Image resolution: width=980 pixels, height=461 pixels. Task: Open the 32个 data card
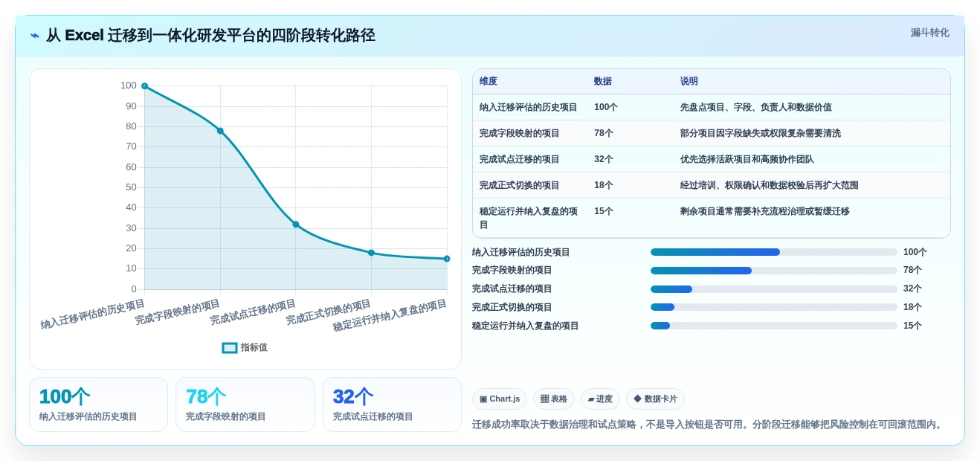(392, 404)
